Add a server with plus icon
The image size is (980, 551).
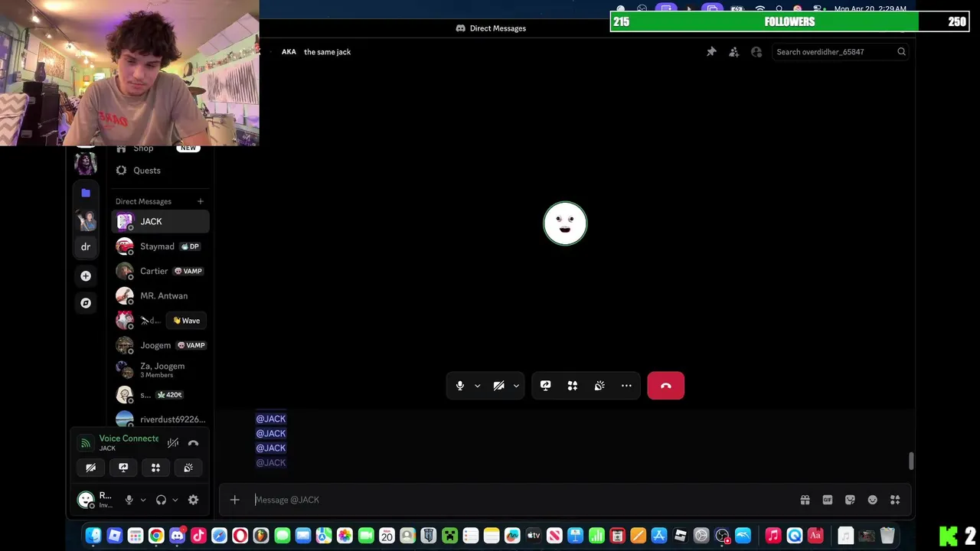pos(86,275)
